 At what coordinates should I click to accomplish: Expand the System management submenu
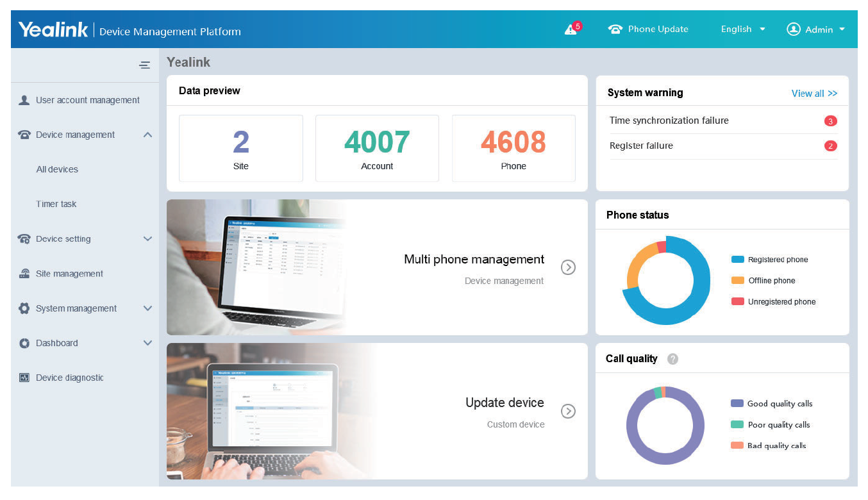tap(147, 308)
